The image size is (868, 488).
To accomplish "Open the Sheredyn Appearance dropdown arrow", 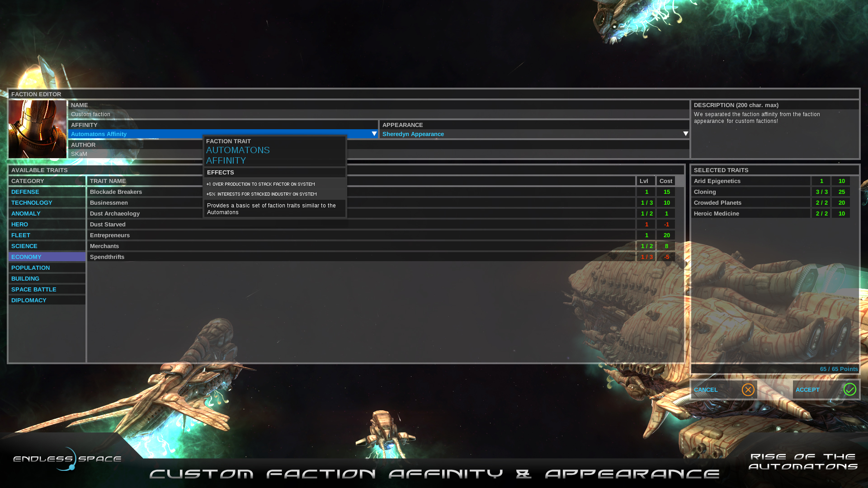I will pyautogui.click(x=685, y=134).
